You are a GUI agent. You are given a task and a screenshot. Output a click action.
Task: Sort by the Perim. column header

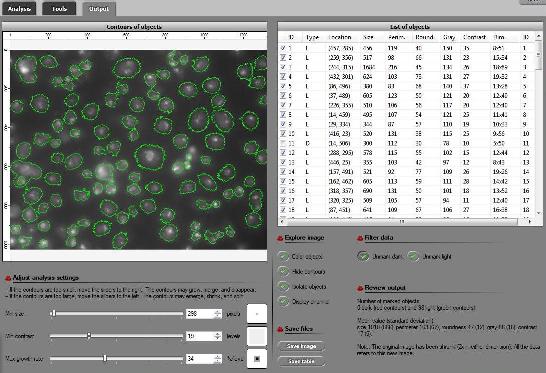point(397,37)
